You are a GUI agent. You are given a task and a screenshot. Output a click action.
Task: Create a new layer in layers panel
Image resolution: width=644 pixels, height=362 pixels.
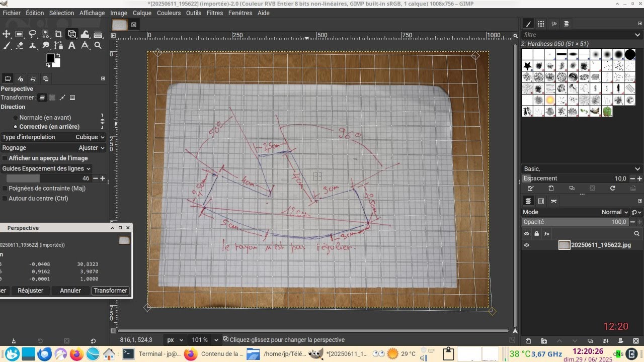coord(528,341)
